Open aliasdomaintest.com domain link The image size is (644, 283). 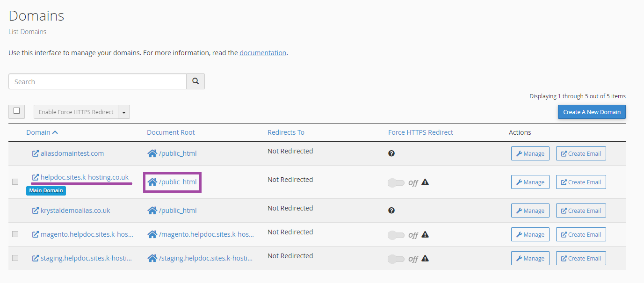pyautogui.click(x=72, y=153)
